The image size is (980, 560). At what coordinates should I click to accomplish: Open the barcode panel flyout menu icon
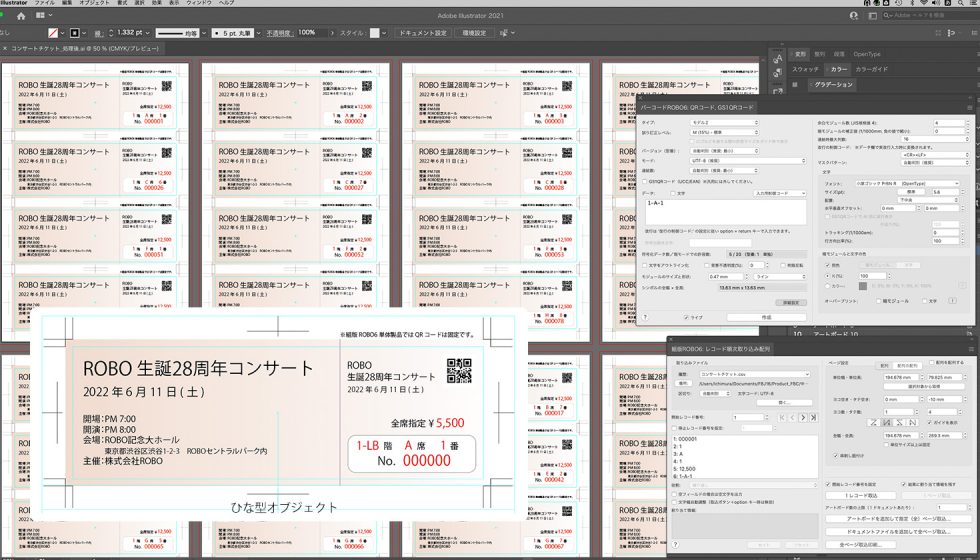click(969, 108)
